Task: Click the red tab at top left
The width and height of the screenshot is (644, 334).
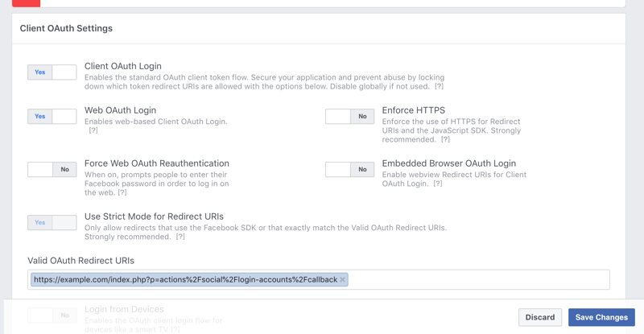Action: [x=27, y=3]
